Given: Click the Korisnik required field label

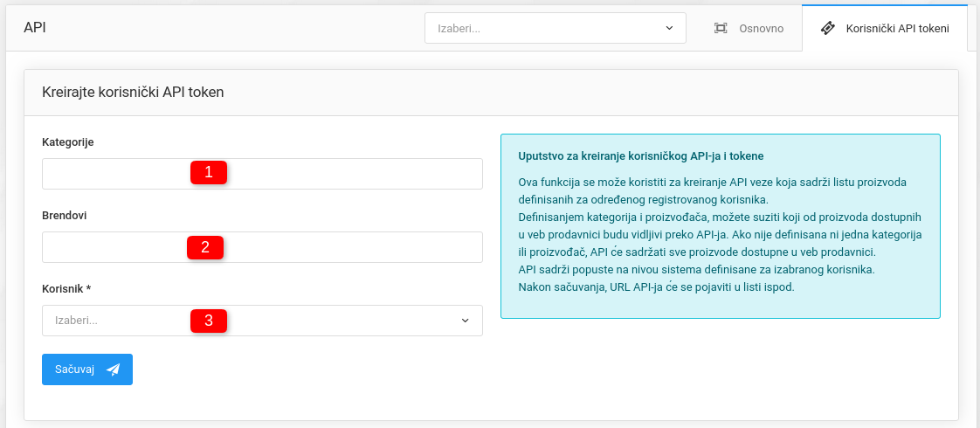Looking at the screenshot, I should click(x=66, y=288).
